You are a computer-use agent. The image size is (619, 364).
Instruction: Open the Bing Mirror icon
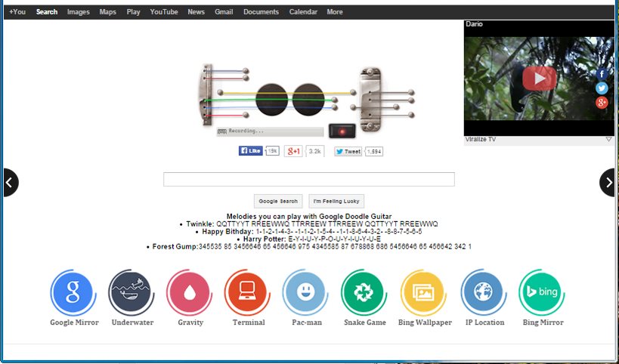[x=542, y=292]
